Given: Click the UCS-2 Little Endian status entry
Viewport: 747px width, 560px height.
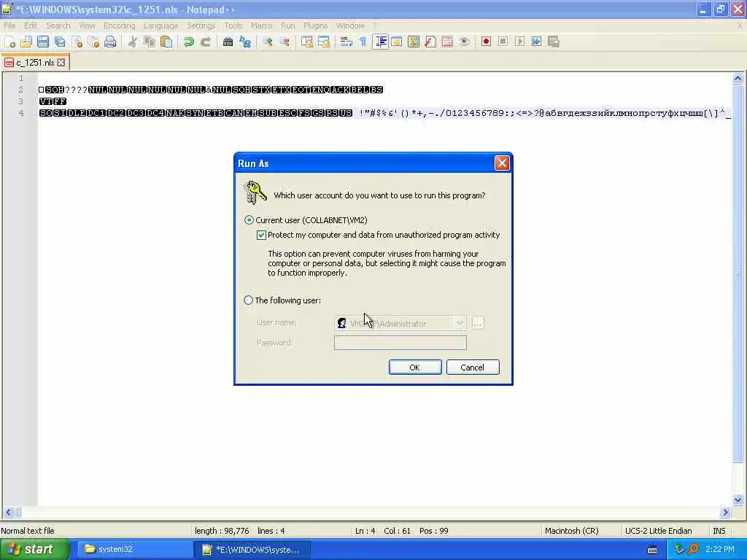Looking at the screenshot, I should click(658, 531).
